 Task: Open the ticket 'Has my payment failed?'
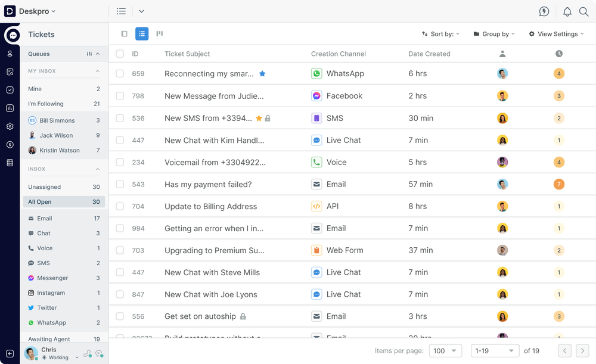(x=209, y=184)
